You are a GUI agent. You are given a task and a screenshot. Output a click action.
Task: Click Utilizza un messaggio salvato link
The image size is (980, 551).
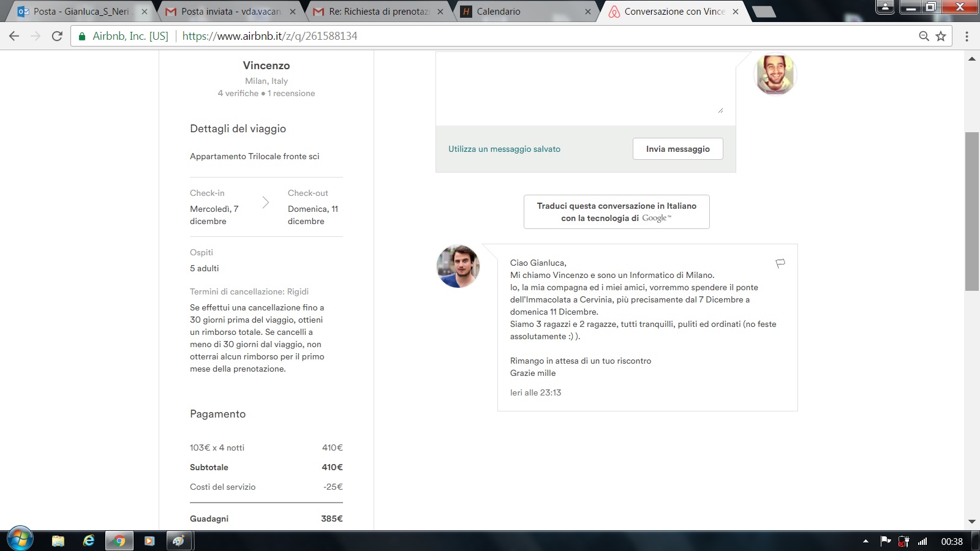(x=504, y=149)
